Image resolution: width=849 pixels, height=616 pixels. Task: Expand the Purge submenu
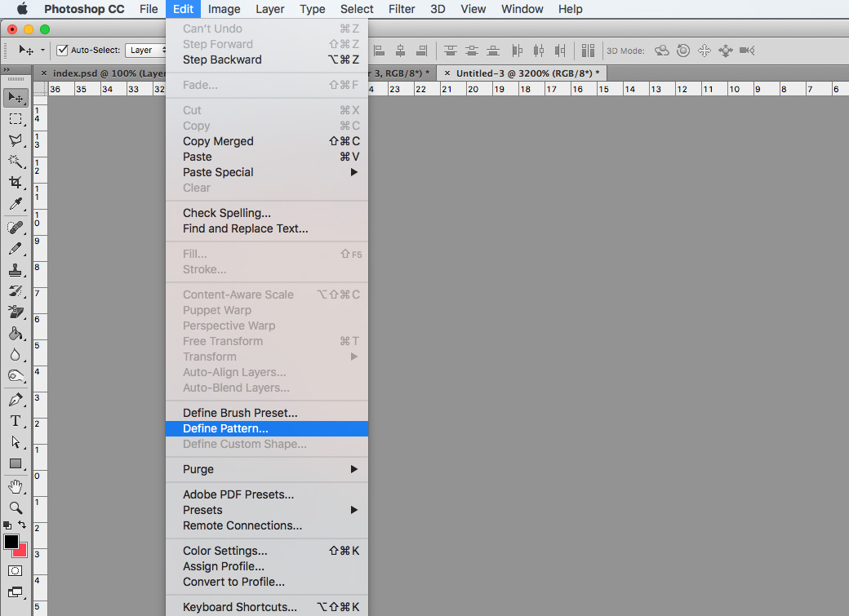pos(267,469)
